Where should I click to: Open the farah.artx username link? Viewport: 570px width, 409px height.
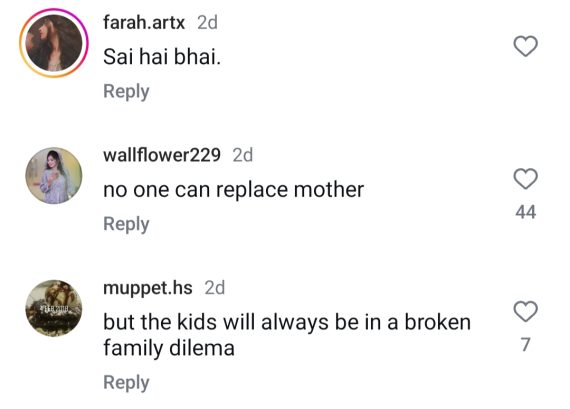(144, 23)
